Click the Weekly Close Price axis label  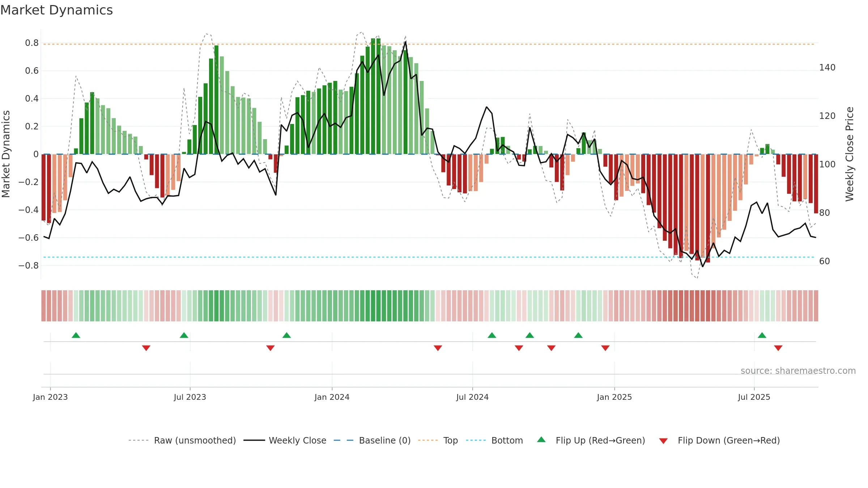[x=850, y=154]
